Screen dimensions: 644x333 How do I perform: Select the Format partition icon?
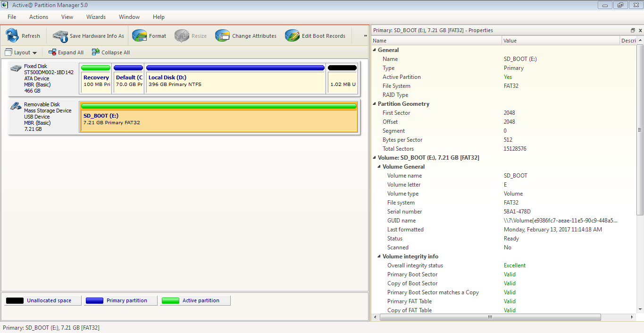[139, 35]
